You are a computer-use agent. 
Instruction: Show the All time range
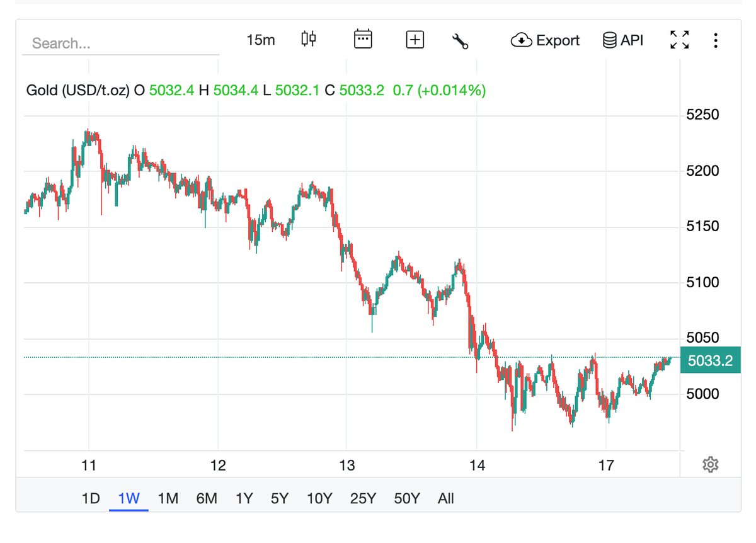(445, 498)
